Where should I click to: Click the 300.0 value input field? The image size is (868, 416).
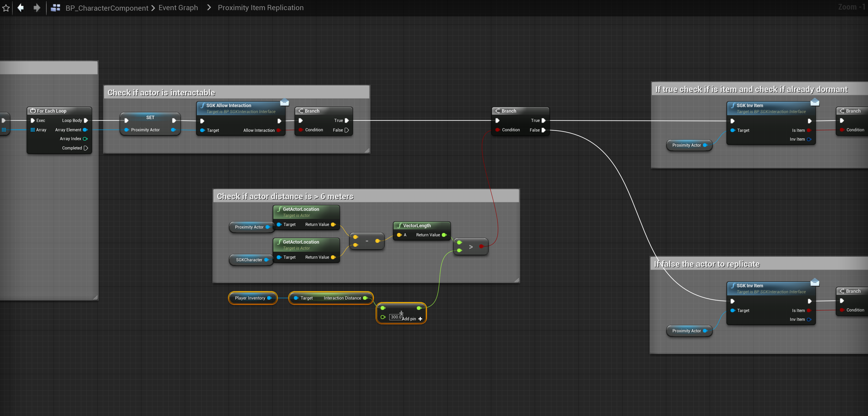pyautogui.click(x=395, y=317)
